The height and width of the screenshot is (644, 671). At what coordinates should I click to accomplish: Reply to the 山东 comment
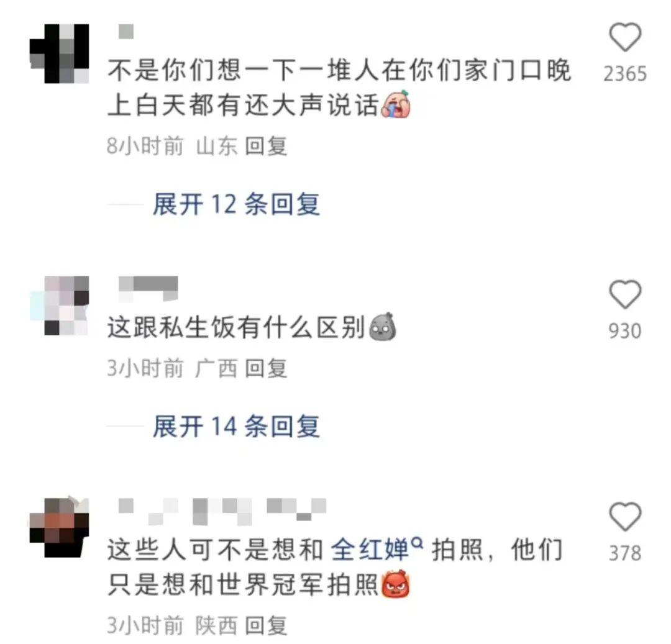266,146
